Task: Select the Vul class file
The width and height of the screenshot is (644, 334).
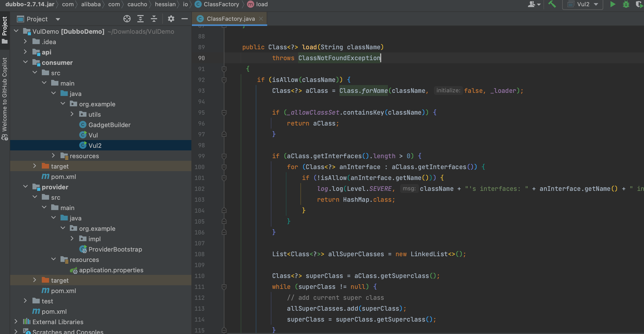Action: pyautogui.click(x=88, y=135)
